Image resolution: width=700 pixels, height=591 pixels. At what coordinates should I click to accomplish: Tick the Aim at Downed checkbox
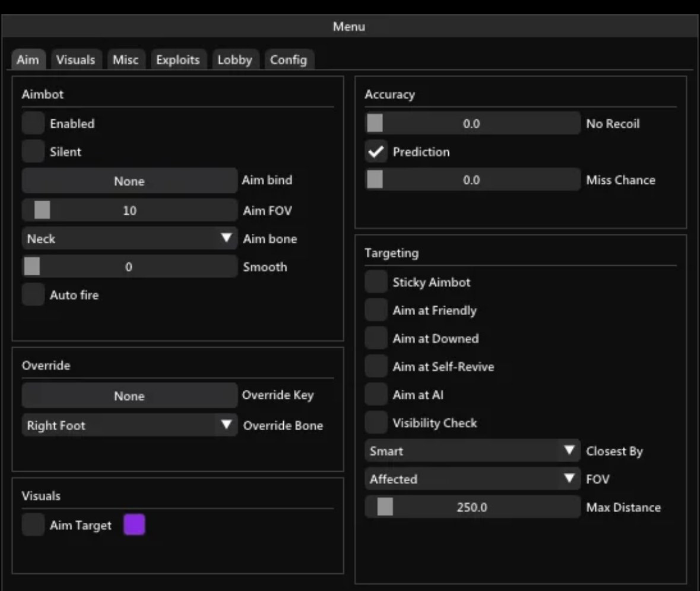pos(376,339)
